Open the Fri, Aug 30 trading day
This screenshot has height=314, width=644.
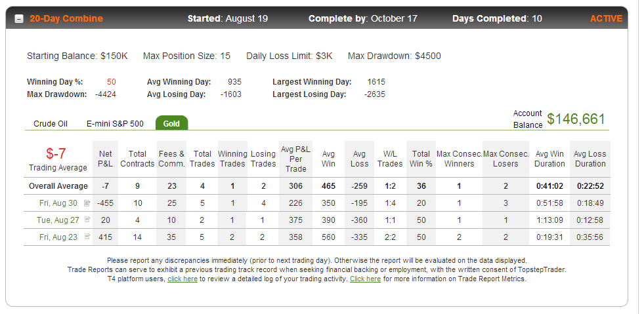coord(58,203)
